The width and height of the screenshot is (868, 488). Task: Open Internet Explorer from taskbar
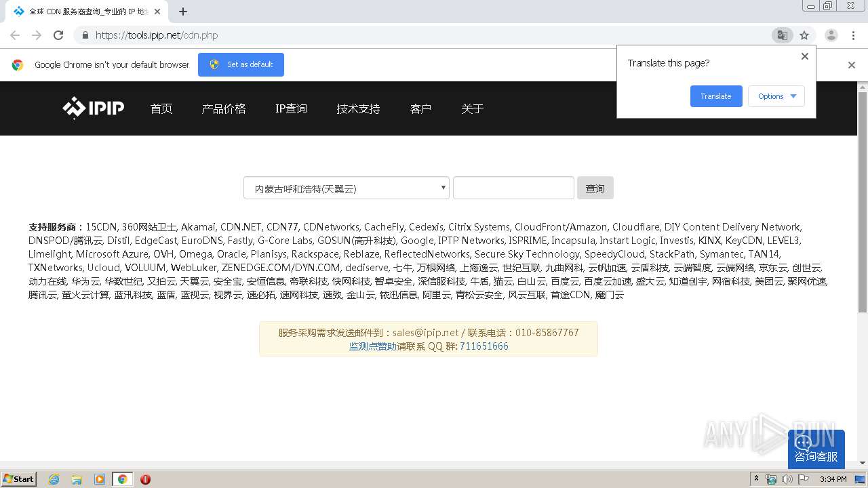(54, 479)
